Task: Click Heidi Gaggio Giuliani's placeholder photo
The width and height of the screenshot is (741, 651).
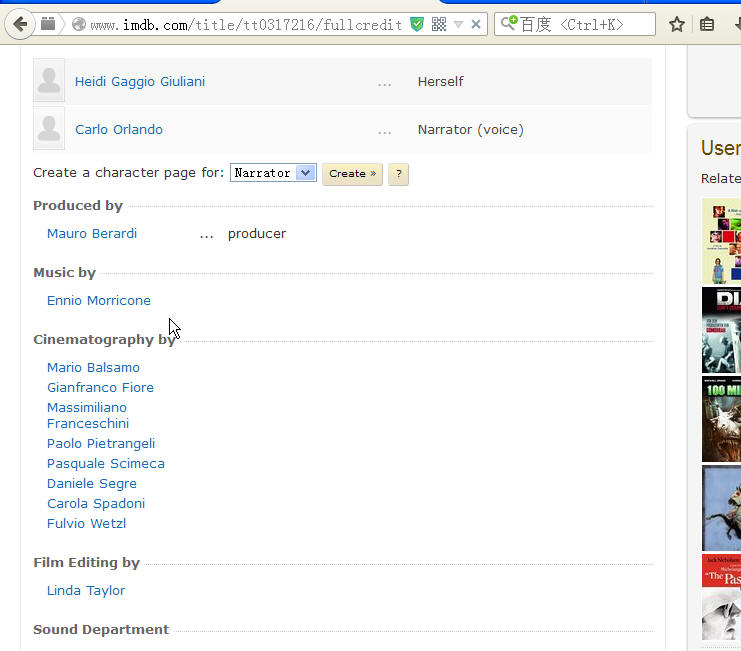Action: click(49, 80)
